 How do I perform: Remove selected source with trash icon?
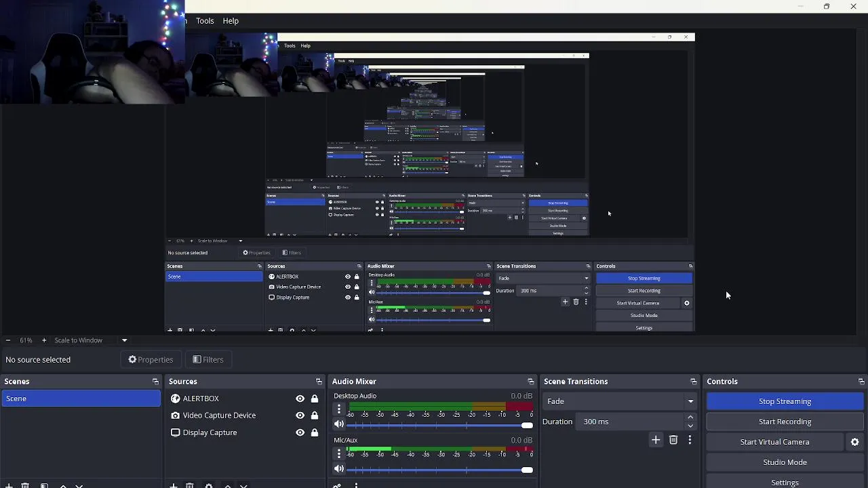[190, 485]
